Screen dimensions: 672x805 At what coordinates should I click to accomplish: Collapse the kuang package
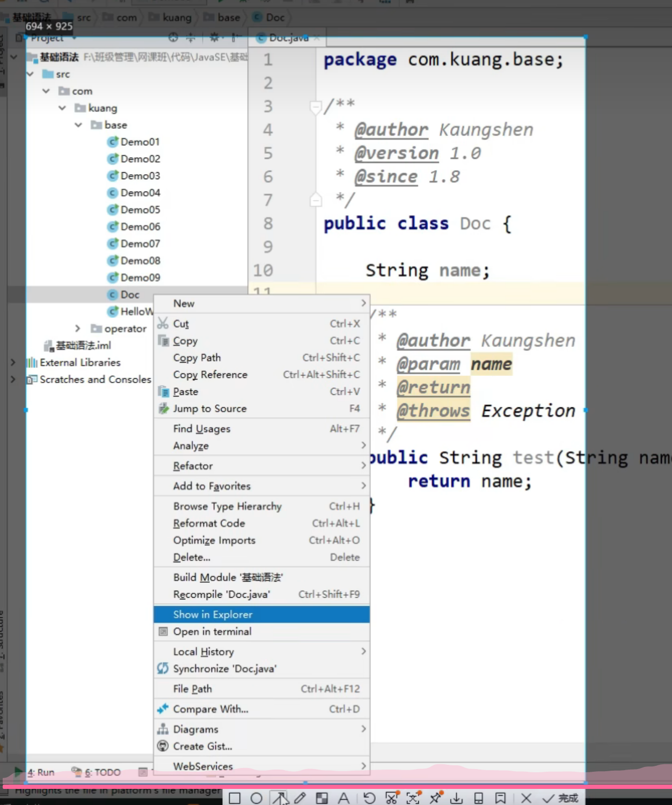pyautogui.click(x=63, y=108)
